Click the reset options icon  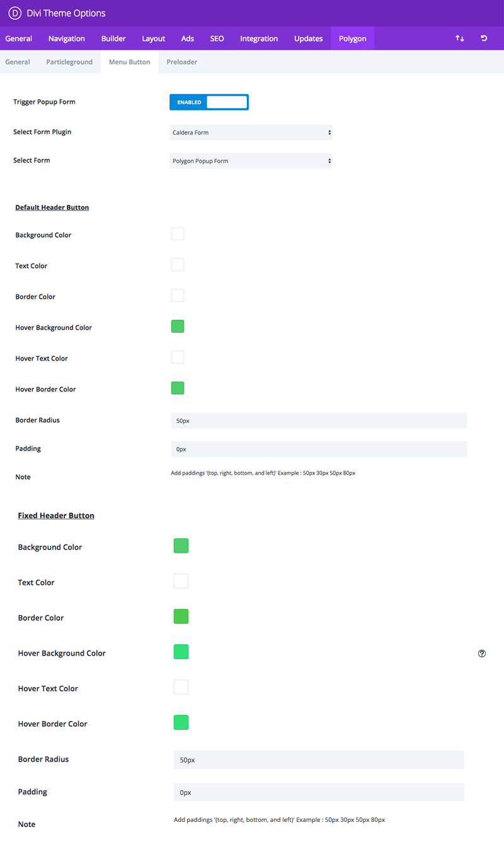484,38
